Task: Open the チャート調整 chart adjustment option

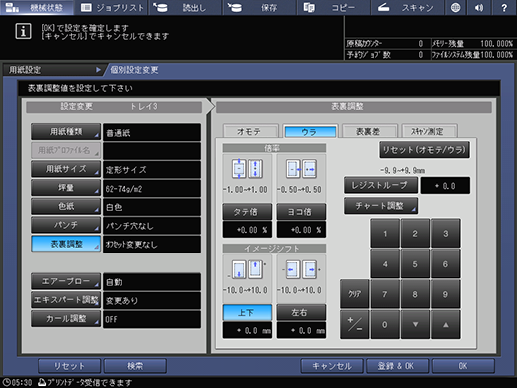Action: click(x=381, y=206)
